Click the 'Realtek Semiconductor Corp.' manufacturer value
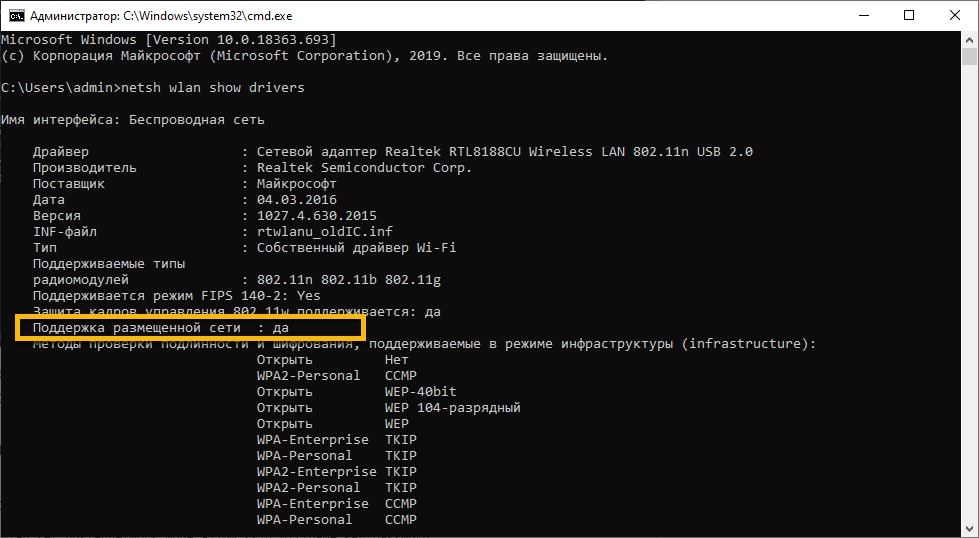This screenshot has width=979, height=538. pyautogui.click(x=364, y=168)
